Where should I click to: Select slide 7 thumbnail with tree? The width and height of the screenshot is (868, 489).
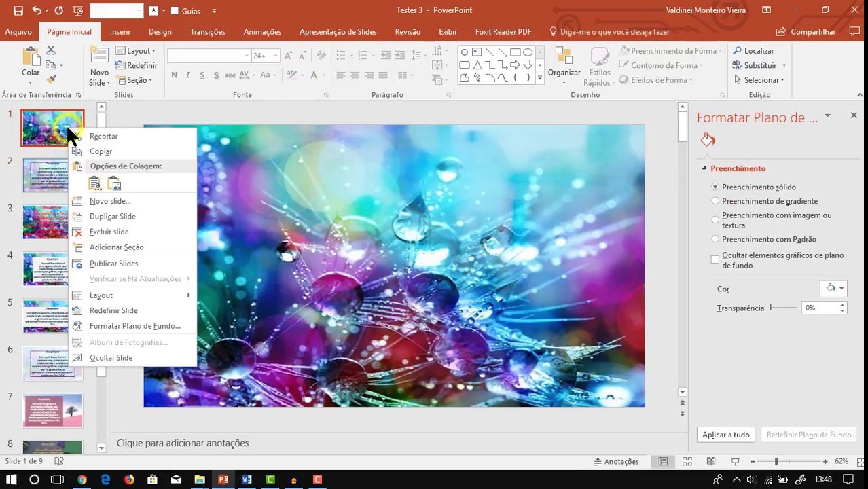(52, 411)
